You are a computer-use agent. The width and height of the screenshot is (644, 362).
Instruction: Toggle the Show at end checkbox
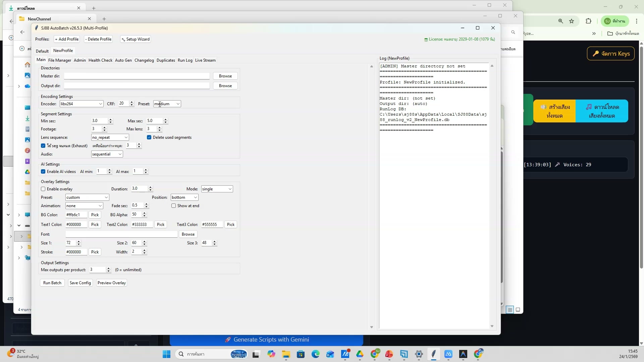coord(174,206)
